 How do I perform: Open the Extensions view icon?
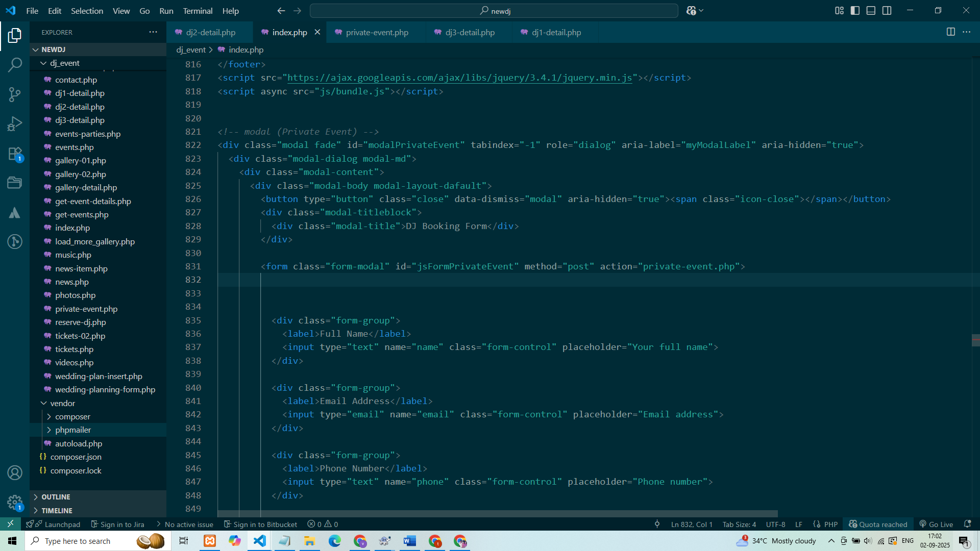[x=15, y=154]
